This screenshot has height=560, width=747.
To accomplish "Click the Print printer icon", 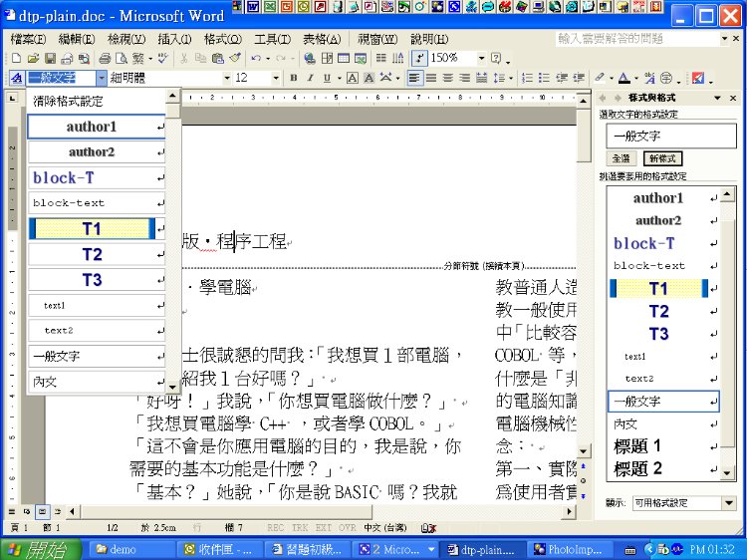I will click(x=105, y=59).
